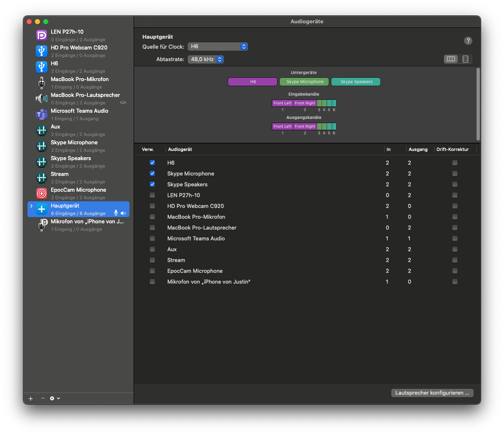Enable drift correction for H6
Screen dimensions: 504x435
(455, 163)
